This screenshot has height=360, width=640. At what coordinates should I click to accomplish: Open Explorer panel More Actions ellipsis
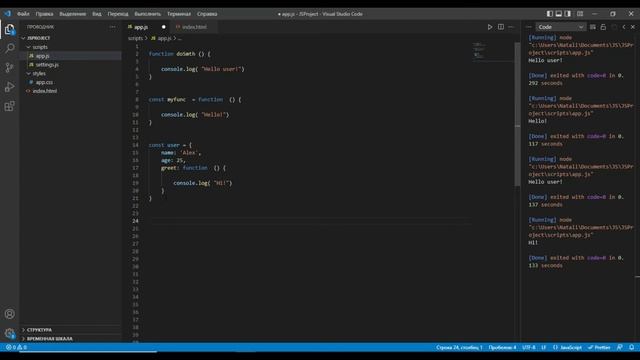tap(112, 27)
